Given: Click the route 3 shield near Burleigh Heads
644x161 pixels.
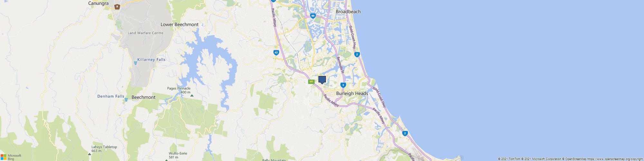Looking at the screenshot, I should click(344, 85).
